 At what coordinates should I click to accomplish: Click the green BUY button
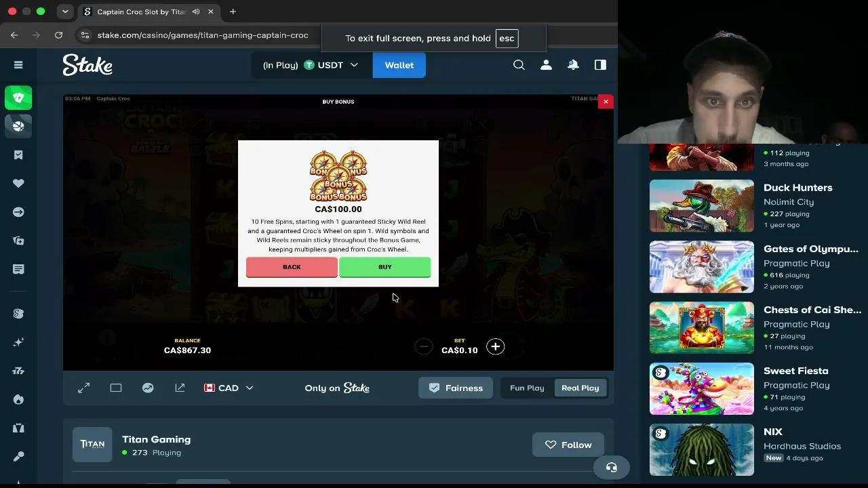384,267
